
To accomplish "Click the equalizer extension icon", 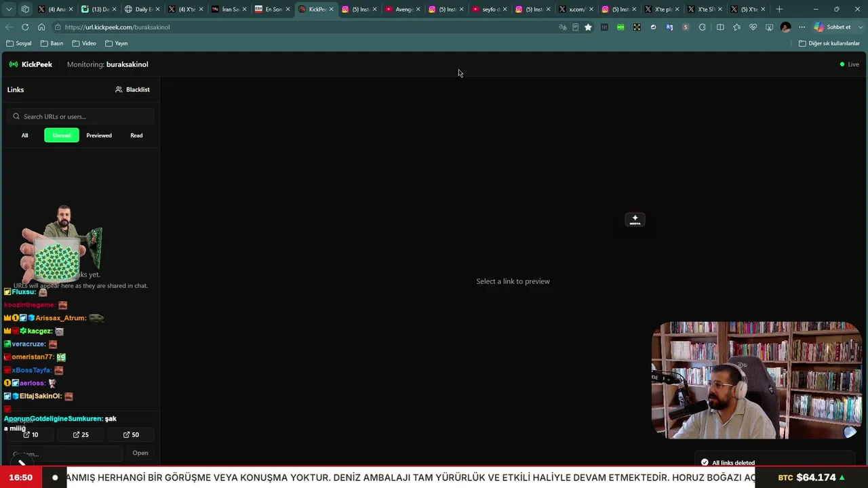I will point(604,27).
